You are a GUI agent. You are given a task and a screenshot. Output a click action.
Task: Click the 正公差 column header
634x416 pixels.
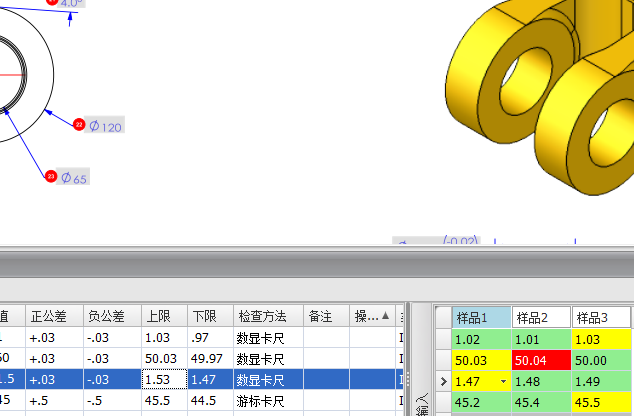pos(52,316)
